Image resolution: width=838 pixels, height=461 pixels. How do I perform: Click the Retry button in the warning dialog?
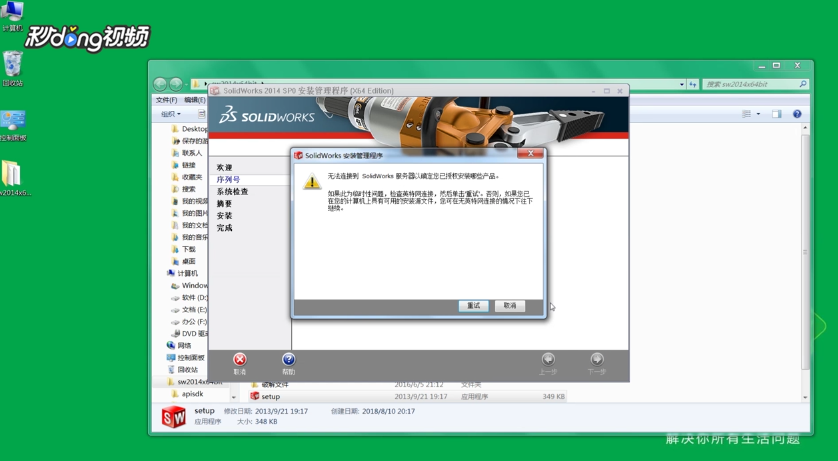[474, 306]
